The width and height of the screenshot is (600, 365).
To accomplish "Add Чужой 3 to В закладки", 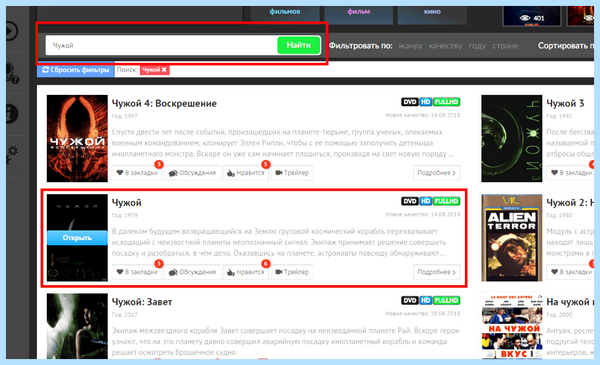I will (x=570, y=173).
